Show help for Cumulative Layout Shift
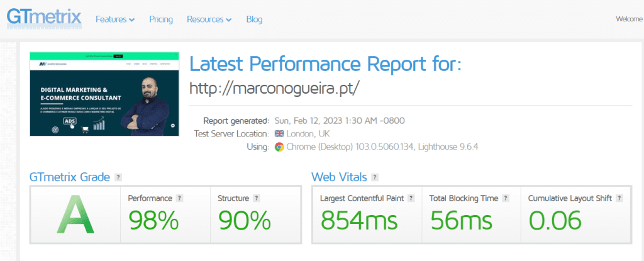 [619, 198]
